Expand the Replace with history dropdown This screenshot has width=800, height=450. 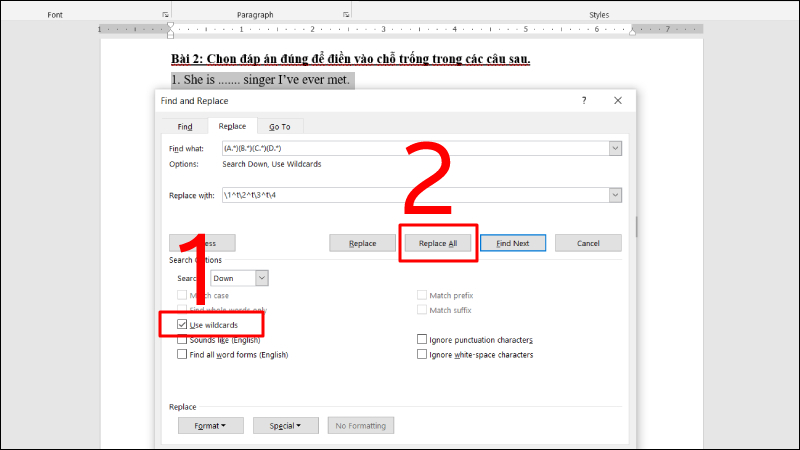tap(615, 195)
